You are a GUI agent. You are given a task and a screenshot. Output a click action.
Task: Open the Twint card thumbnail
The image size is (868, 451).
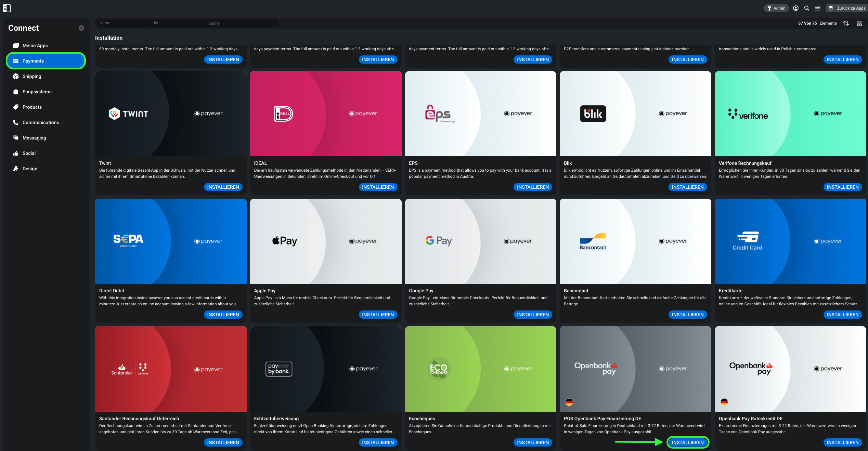point(171,114)
